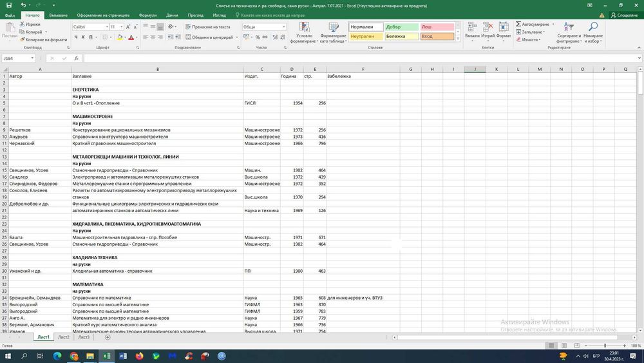Expand the Fill (Запълване) dropdown

click(544, 32)
